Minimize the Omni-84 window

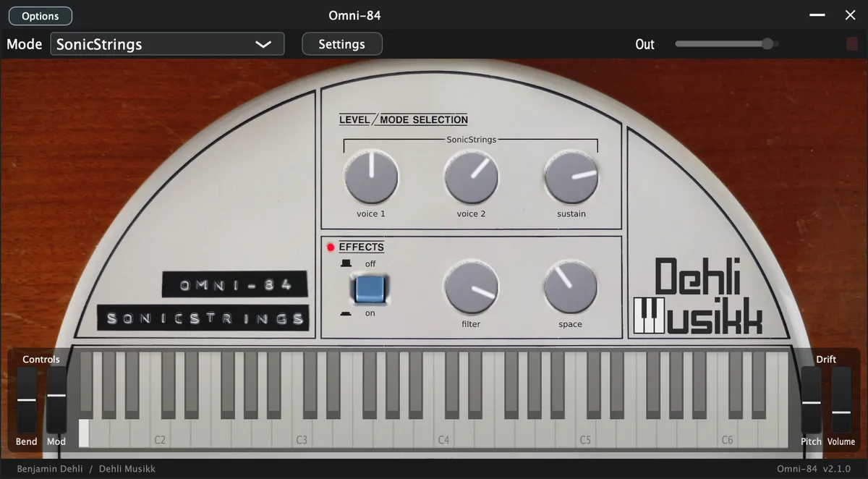817,15
